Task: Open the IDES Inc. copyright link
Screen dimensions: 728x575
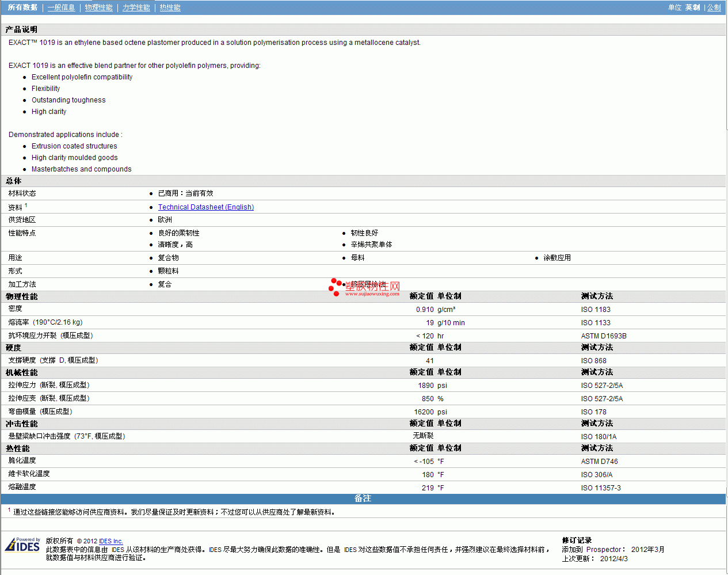Action: coord(110,541)
